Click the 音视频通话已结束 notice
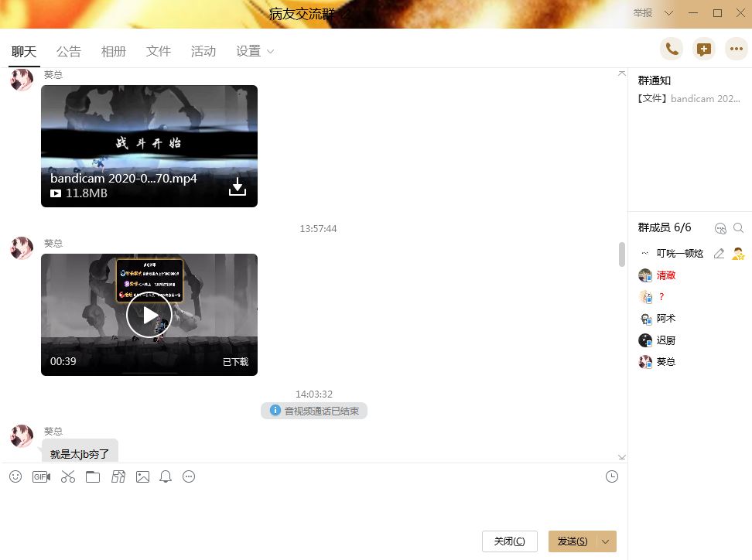The height and width of the screenshot is (560, 752). click(314, 411)
